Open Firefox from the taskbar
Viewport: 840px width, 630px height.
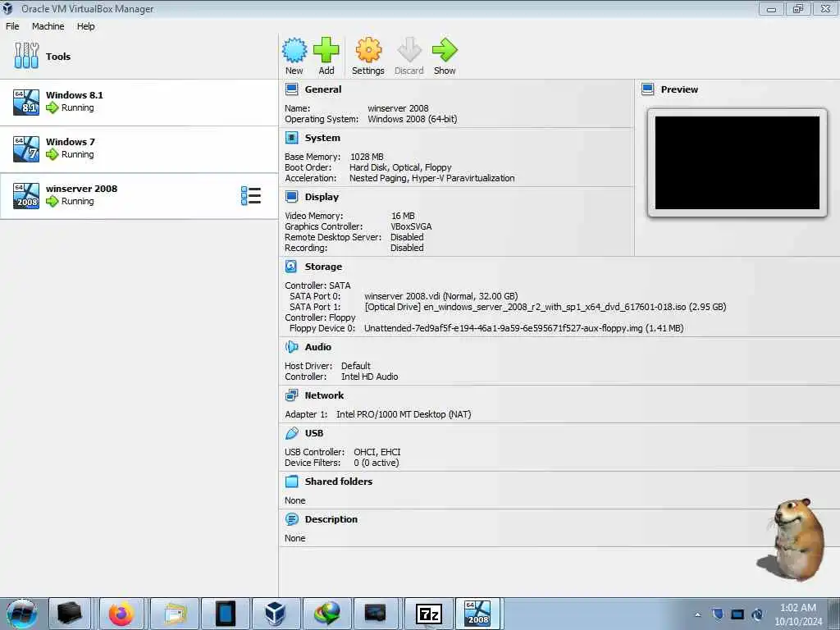(x=121, y=614)
